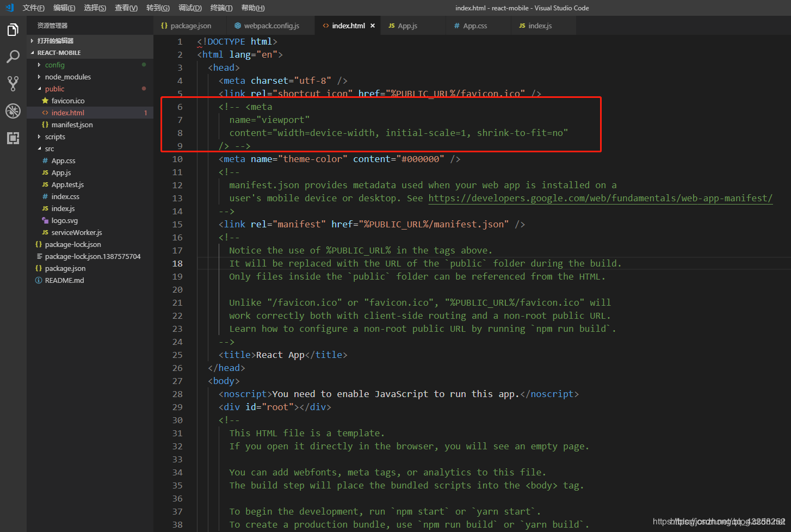Collapse the src folder

39,149
